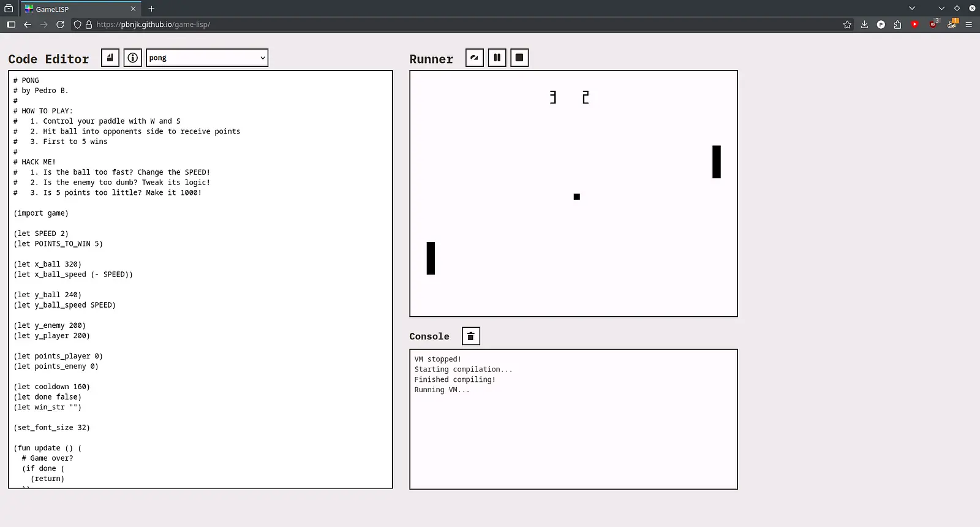Open the extensions puzzle icon
The width and height of the screenshot is (980, 527).
click(897, 25)
